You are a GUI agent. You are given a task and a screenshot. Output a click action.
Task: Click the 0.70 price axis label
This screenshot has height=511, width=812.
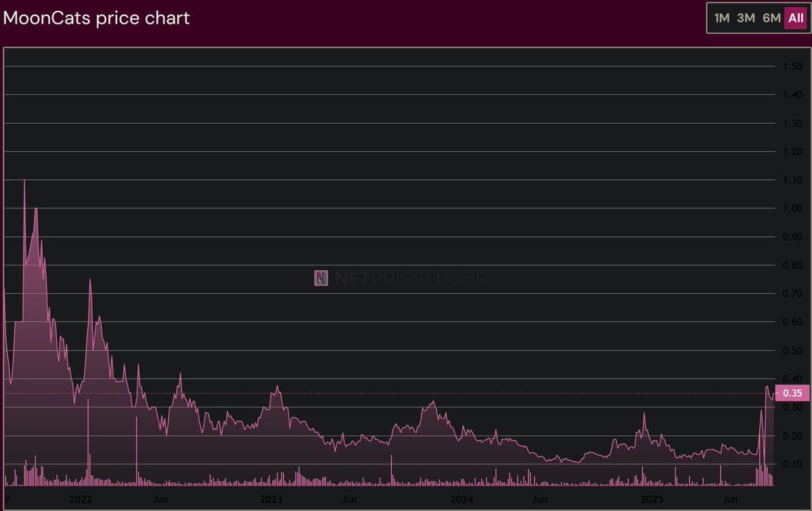click(x=792, y=294)
